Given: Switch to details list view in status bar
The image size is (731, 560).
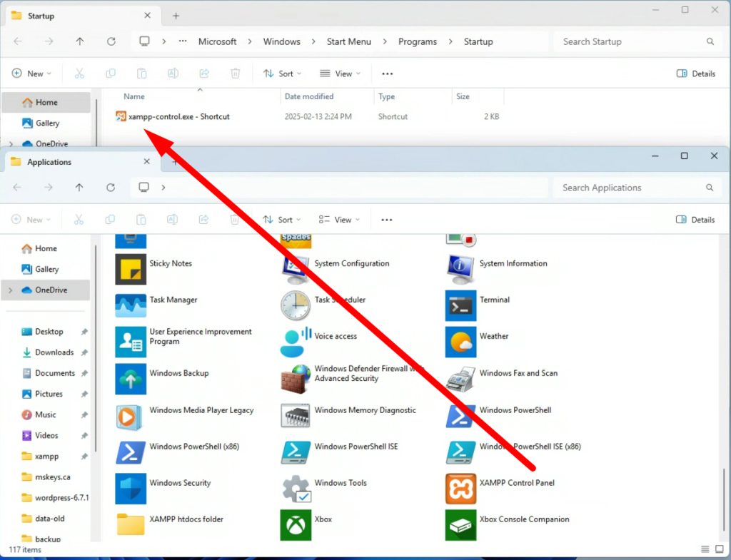Looking at the screenshot, I should coord(705,549).
